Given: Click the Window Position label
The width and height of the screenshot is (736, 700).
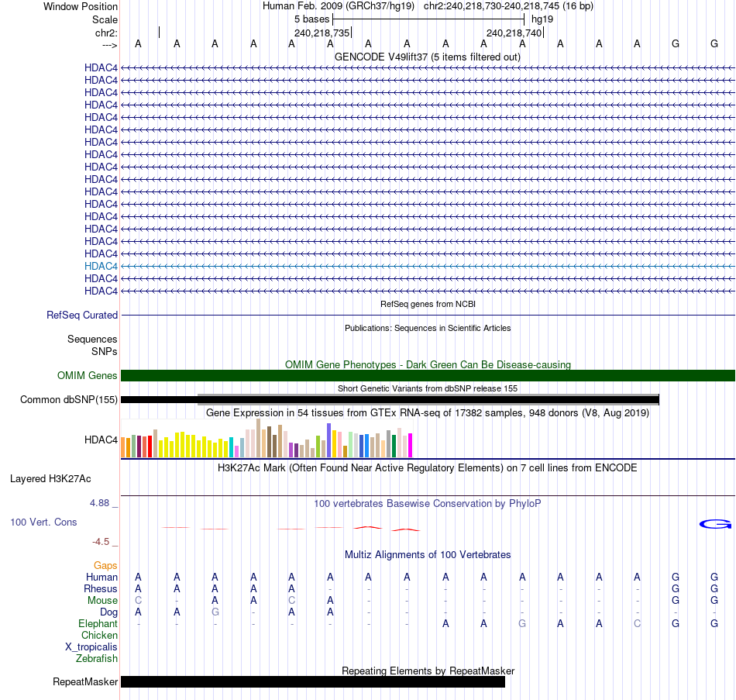Looking at the screenshot, I should [81, 6].
